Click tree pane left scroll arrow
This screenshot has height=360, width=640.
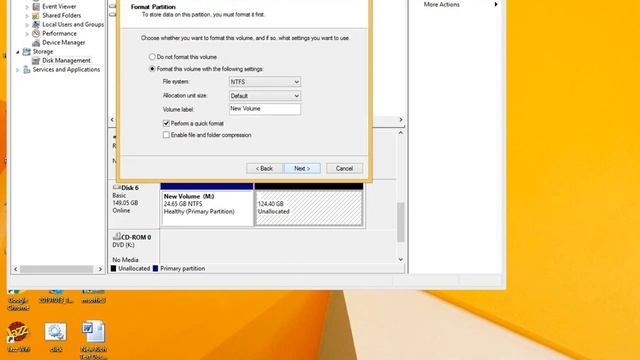pyautogui.click(x=16, y=269)
